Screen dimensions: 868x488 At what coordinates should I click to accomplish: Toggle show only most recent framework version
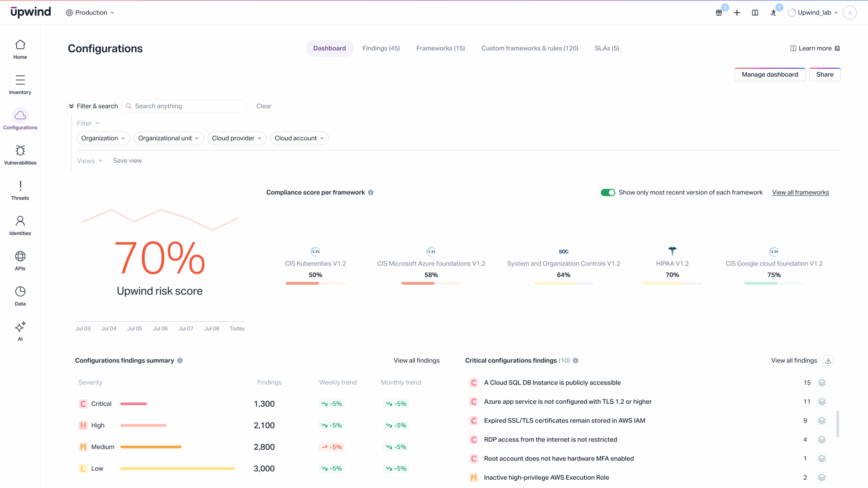tap(608, 193)
